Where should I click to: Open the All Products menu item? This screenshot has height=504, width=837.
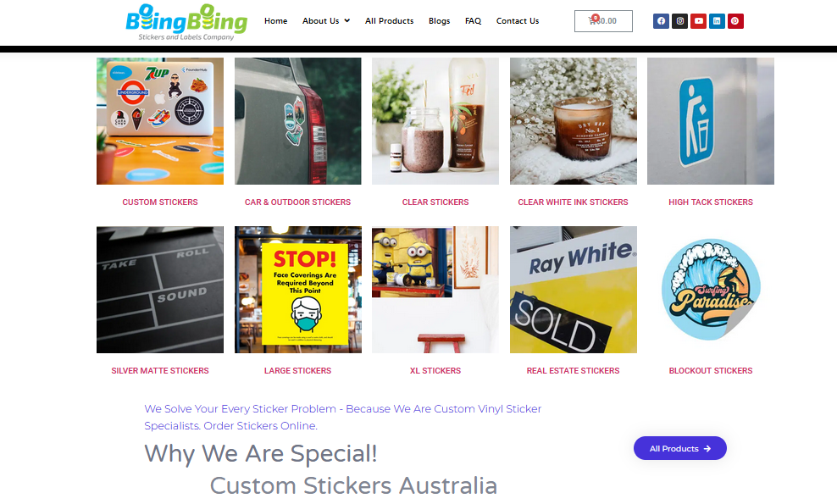pyautogui.click(x=389, y=21)
